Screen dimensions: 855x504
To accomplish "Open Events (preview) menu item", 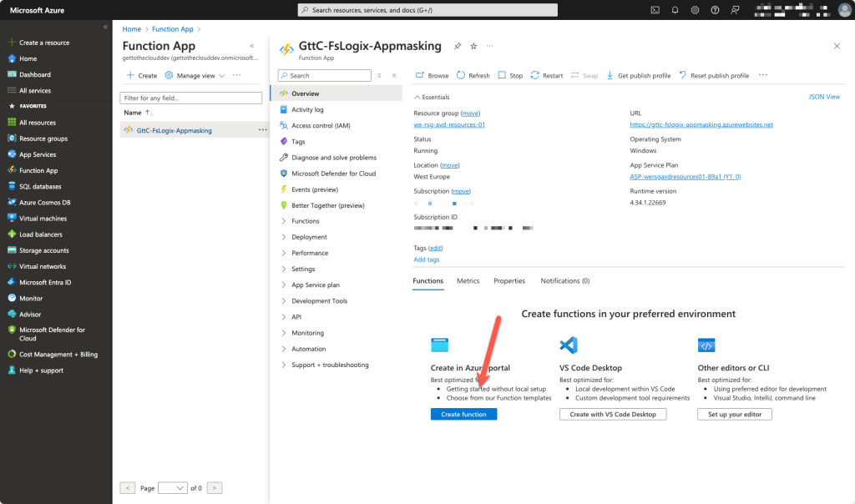I will [x=315, y=189].
